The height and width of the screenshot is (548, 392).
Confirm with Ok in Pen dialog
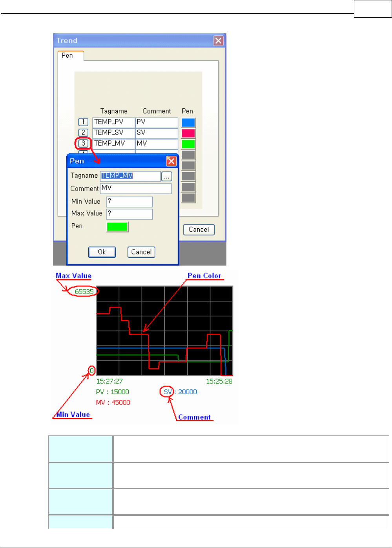click(x=102, y=252)
